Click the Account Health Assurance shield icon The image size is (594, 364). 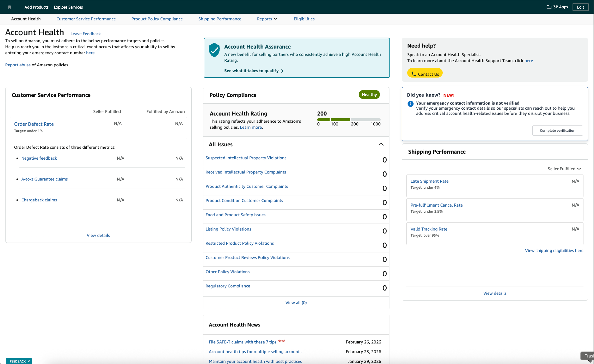click(214, 50)
